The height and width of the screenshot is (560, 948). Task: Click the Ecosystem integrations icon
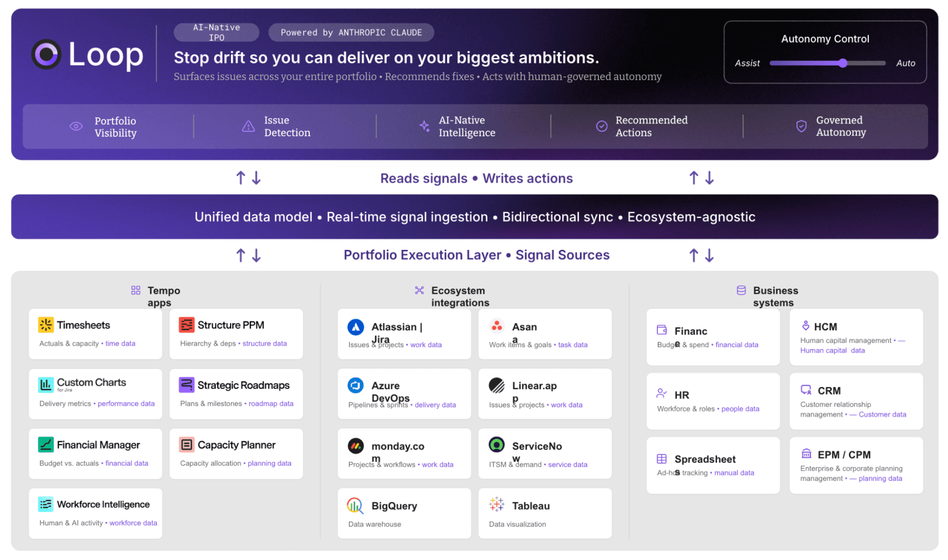pyautogui.click(x=419, y=290)
